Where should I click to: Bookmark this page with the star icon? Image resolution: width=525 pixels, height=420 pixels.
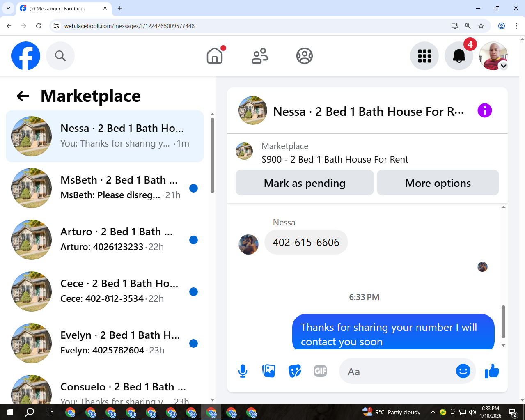tap(481, 26)
